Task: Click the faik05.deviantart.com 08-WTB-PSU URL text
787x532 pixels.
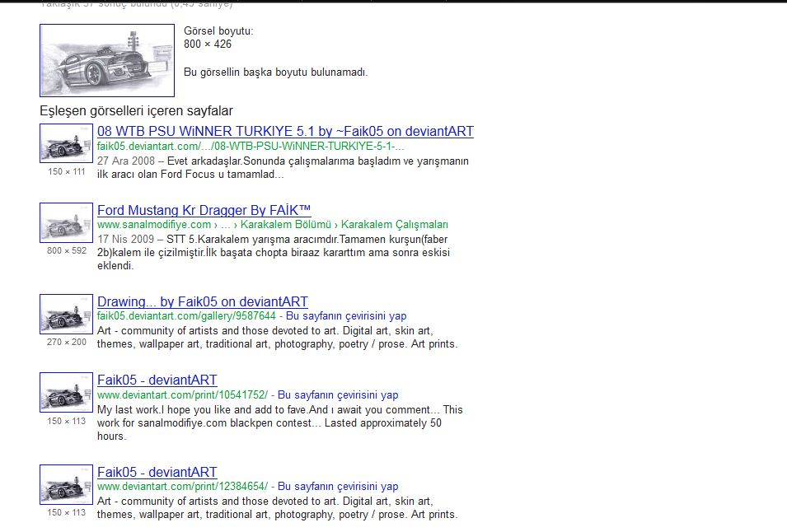Action: coord(251,147)
